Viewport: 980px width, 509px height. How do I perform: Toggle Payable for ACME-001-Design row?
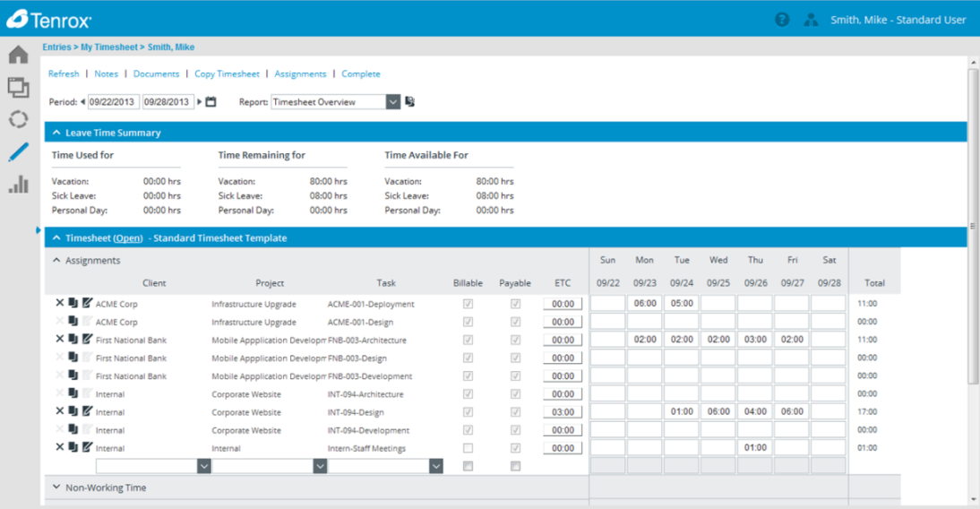pyautogui.click(x=515, y=322)
